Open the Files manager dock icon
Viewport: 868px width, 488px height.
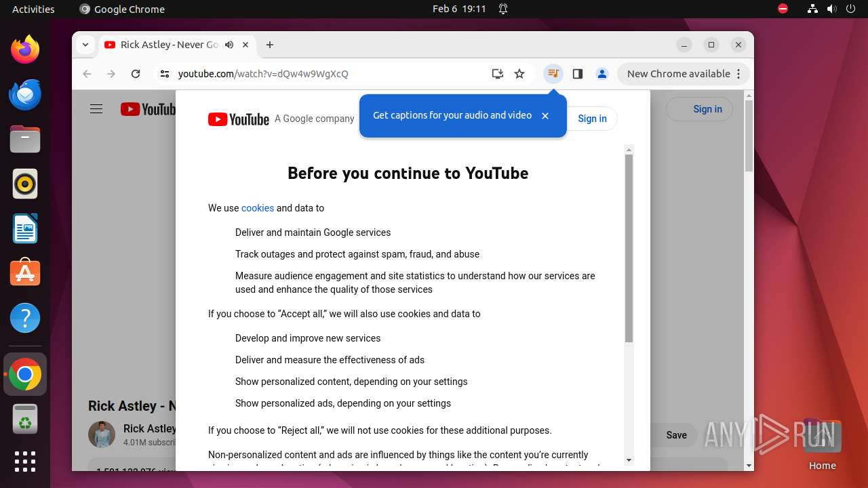(25, 139)
